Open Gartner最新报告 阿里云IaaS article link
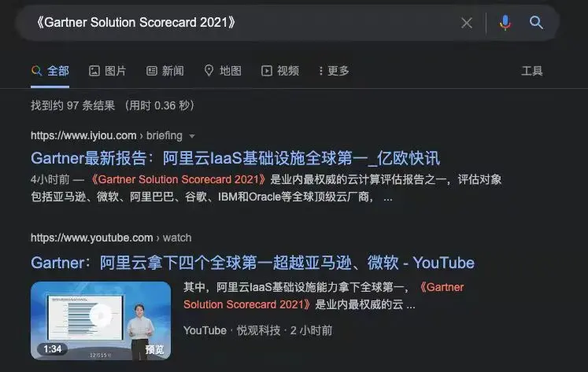This screenshot has height=372, width=588. pos(235,158)
